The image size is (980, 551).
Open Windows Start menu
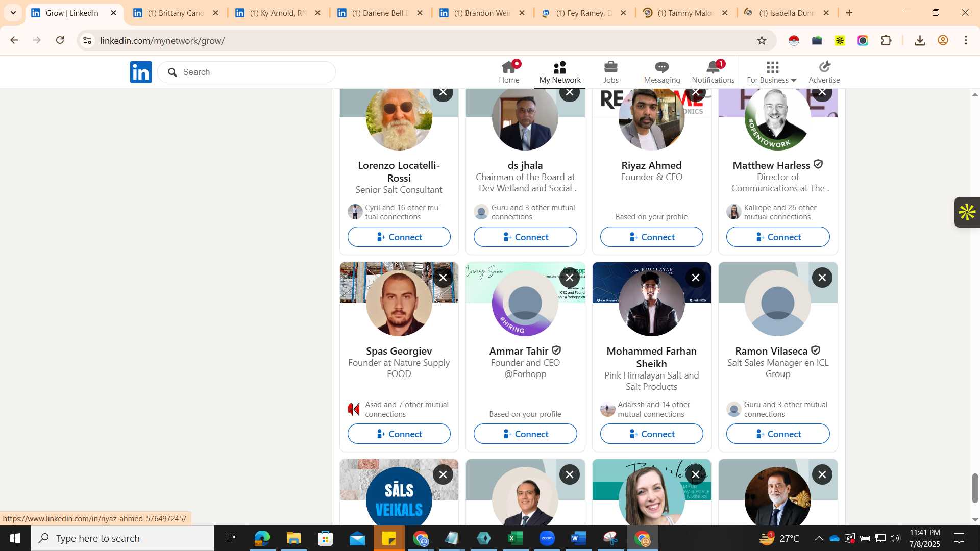pos(15,538)
